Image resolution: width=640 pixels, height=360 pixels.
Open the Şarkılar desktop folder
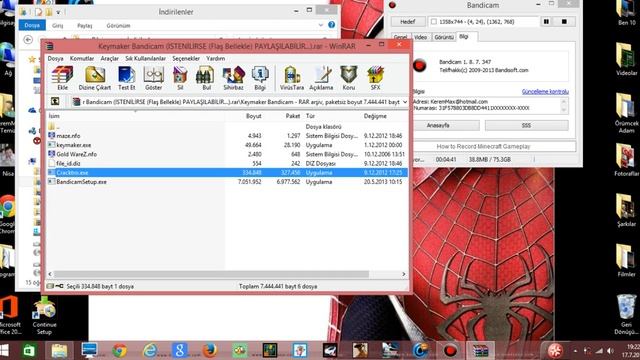click(626, 210)
